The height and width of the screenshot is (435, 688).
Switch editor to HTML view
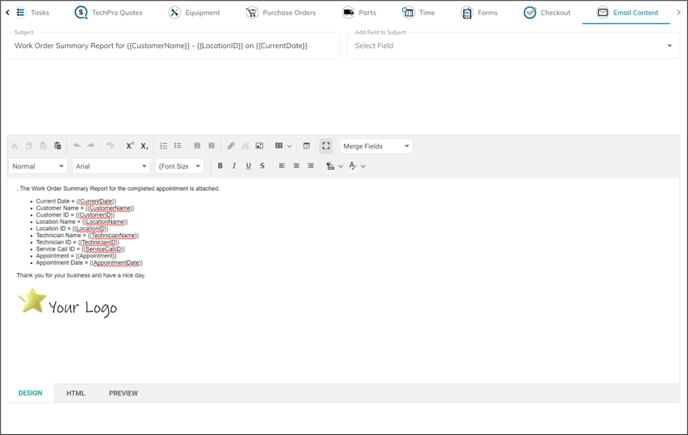point(75,393)
